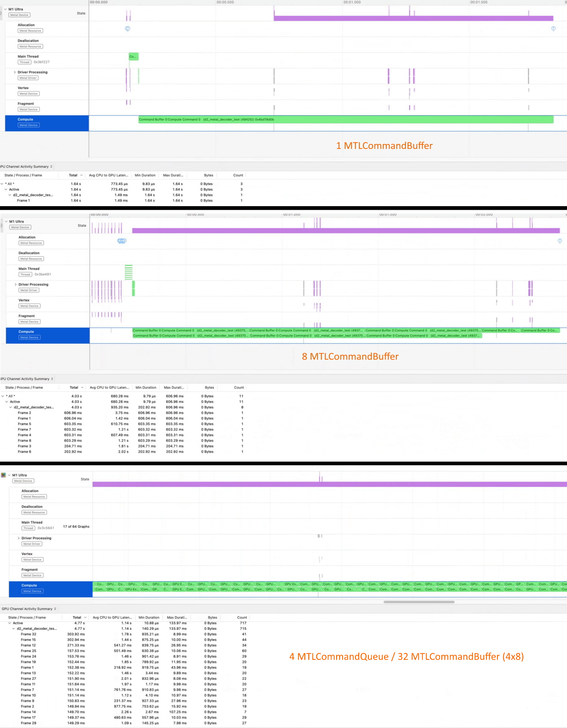
Task: Collapse the '* All *' row totaling 4.03 s
Action: [x=3, y=396]
